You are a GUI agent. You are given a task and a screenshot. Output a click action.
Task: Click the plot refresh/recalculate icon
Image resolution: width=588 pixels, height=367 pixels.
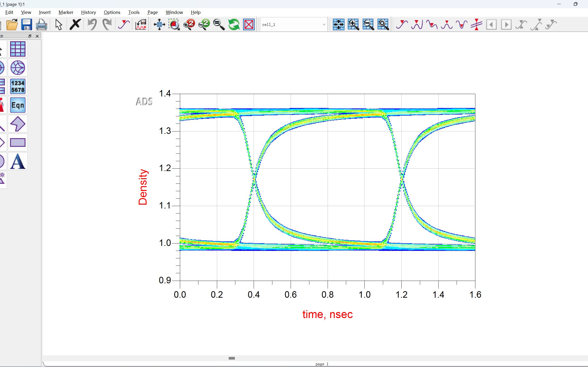point(233,24)
